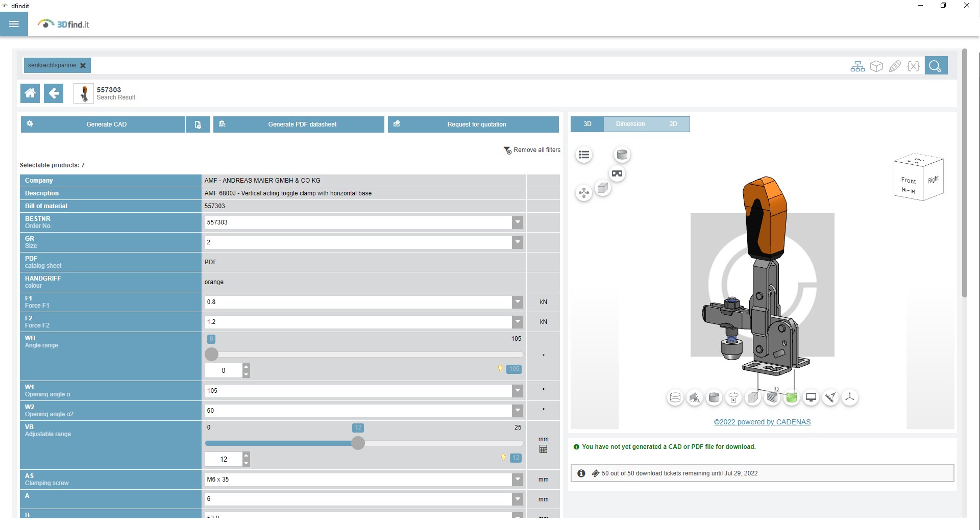Screen dimensions: 980x530
Task: Expand the BESTNR Order No. dropdown
Action: click(x=518, y=222)
